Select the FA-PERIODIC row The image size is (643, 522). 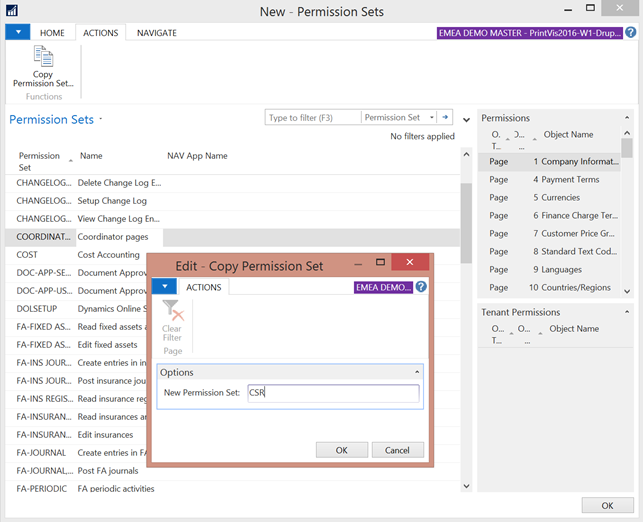(x=232, y=488)
